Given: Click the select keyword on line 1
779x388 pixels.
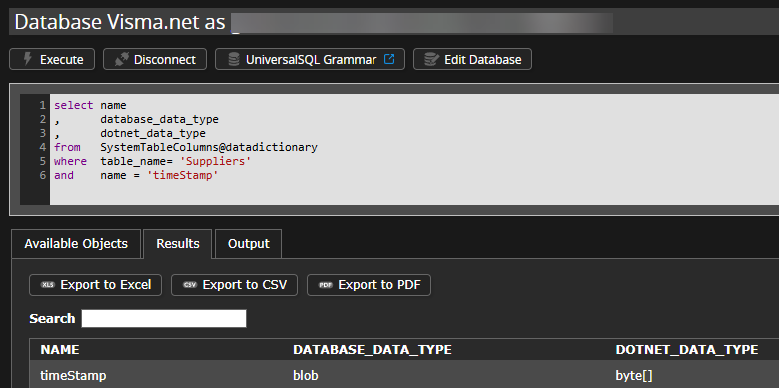Looking at the screenshot, I should 74,106.
